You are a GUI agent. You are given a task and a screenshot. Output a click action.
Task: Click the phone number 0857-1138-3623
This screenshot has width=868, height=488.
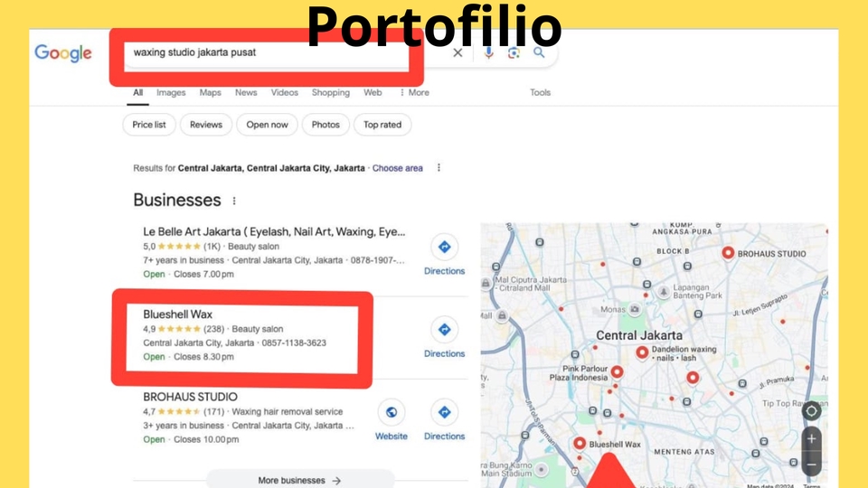click(294, 343)
